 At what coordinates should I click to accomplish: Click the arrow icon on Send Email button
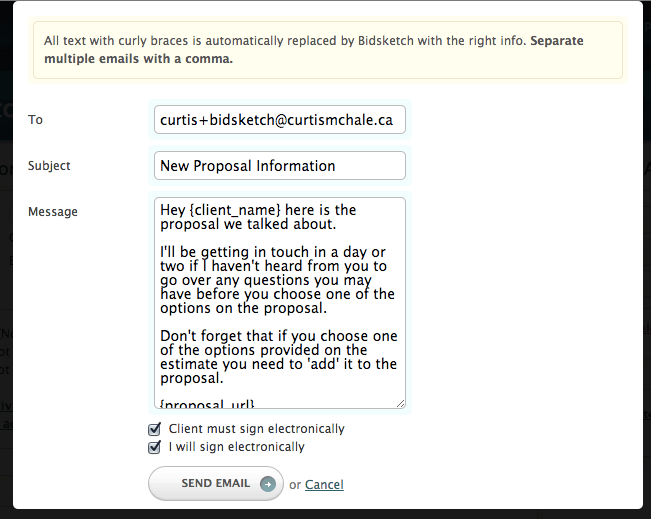click(267, 484)
